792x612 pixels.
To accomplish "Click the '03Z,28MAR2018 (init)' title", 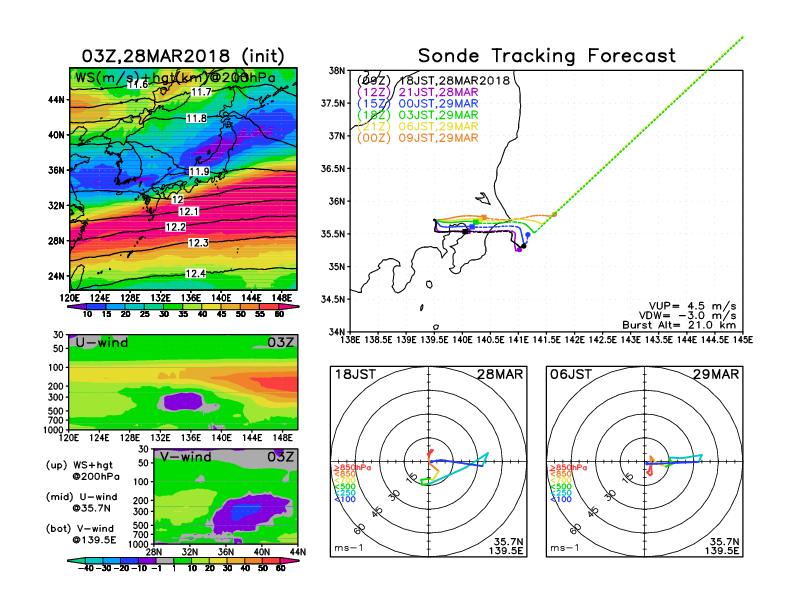I will (183, 56).
